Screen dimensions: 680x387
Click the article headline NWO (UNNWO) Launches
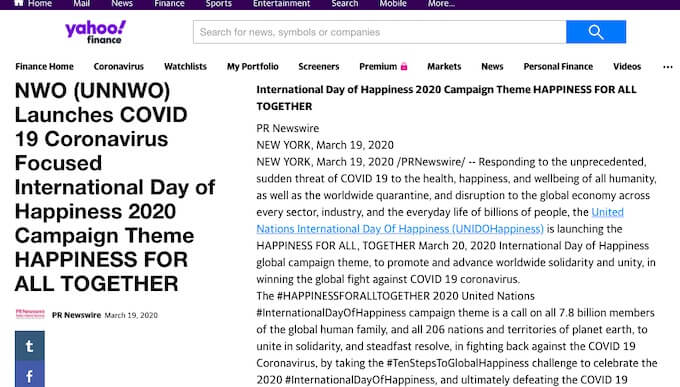[x=115, y=187]
